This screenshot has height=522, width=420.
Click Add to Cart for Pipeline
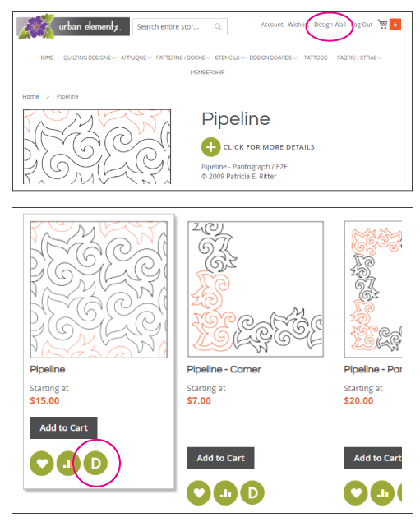point(63,427)
